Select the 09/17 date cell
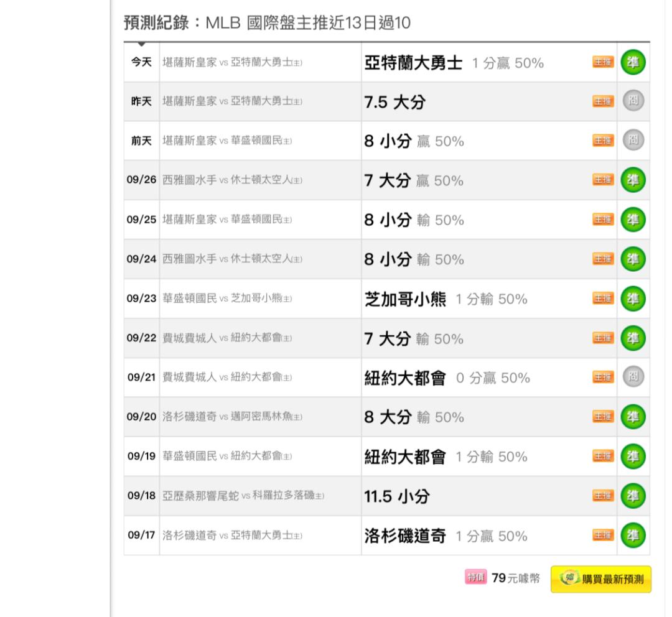672x617 pixels. tap(141, 535)
